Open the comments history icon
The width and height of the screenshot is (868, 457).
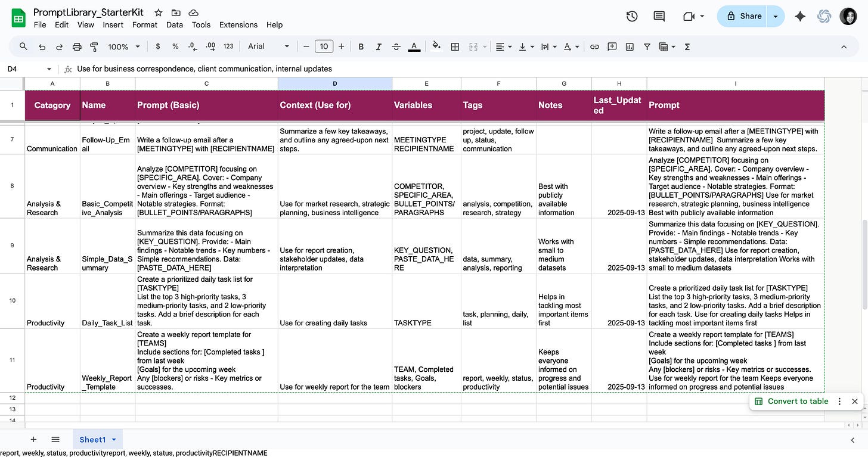coord(659,16)
